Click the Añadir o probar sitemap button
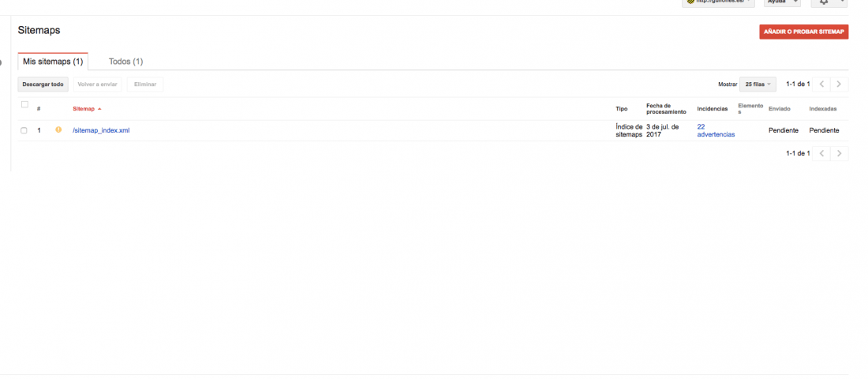The image size is (868, 379). [x=804, y=32]
